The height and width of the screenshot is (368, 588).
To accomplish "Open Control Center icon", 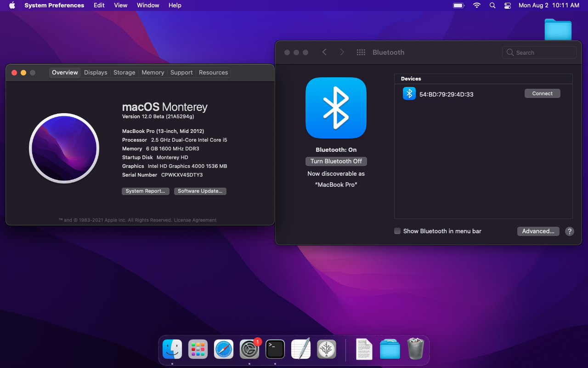I will pos(508,6).
